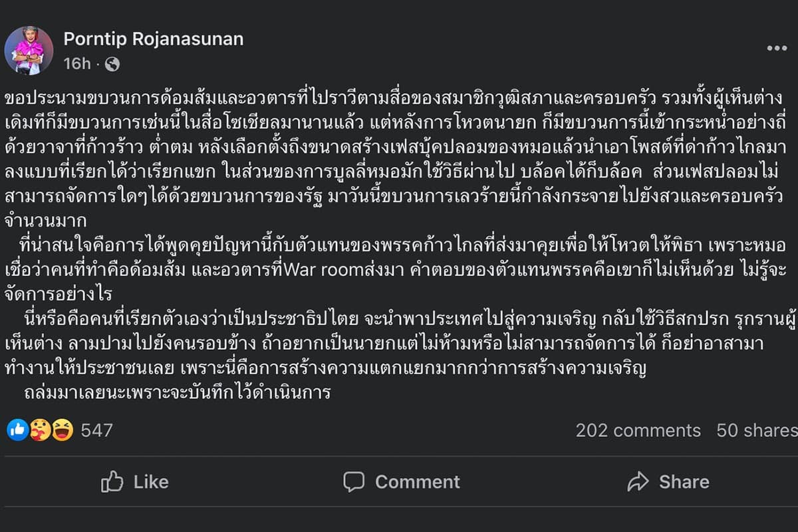Click the haha laughing reaction emoji
The height and width of the screenshot is (532, 798).
click(x=62, y=430)
